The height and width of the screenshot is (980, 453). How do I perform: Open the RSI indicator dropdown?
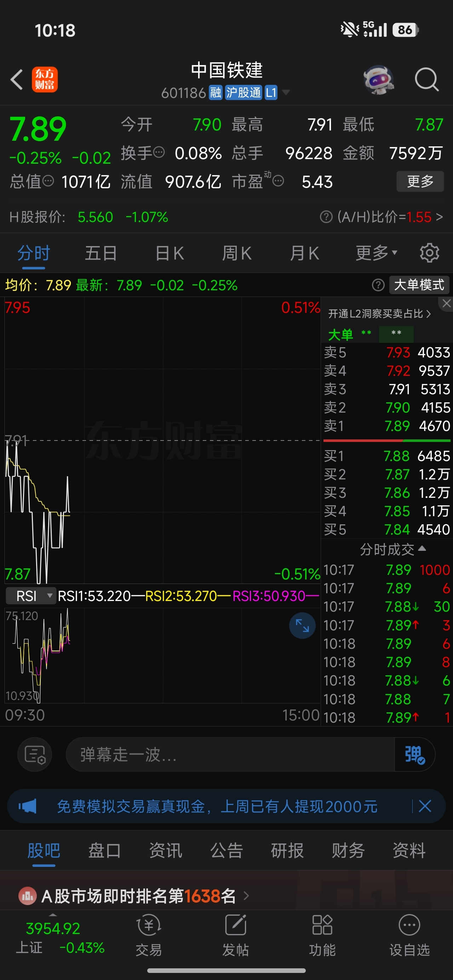(30, 595)
